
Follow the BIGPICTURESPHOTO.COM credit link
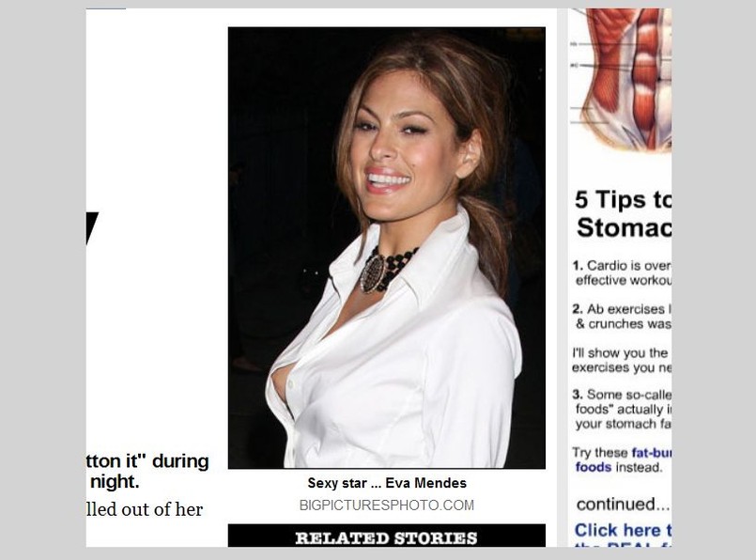387,505
